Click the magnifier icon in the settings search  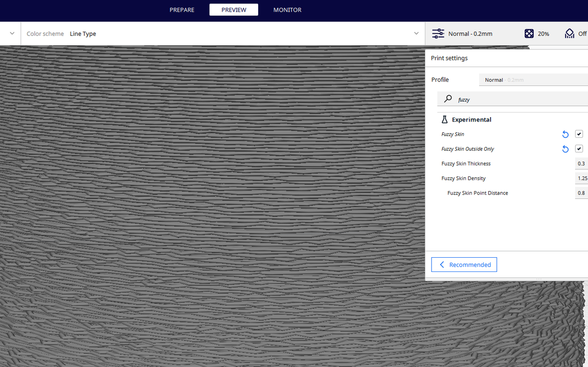(447, 98)
